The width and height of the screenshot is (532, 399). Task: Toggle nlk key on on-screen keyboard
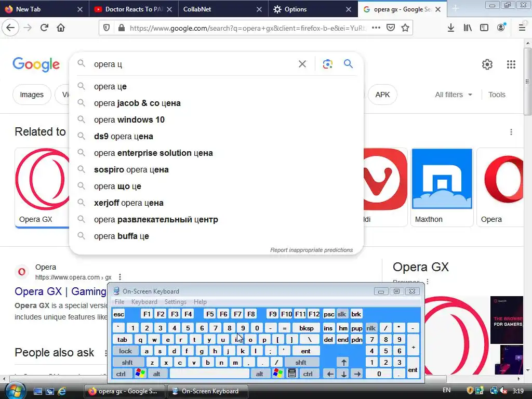tap(371, 328)
